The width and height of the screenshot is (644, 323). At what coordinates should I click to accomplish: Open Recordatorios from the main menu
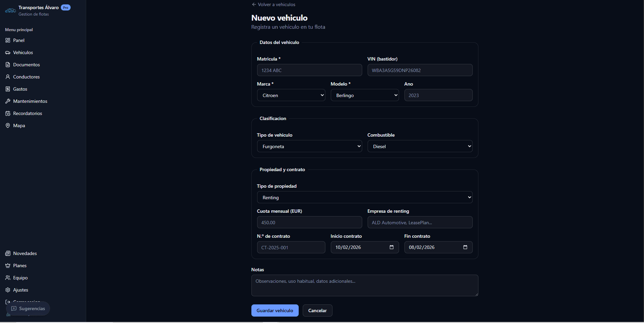pos(27,113)
